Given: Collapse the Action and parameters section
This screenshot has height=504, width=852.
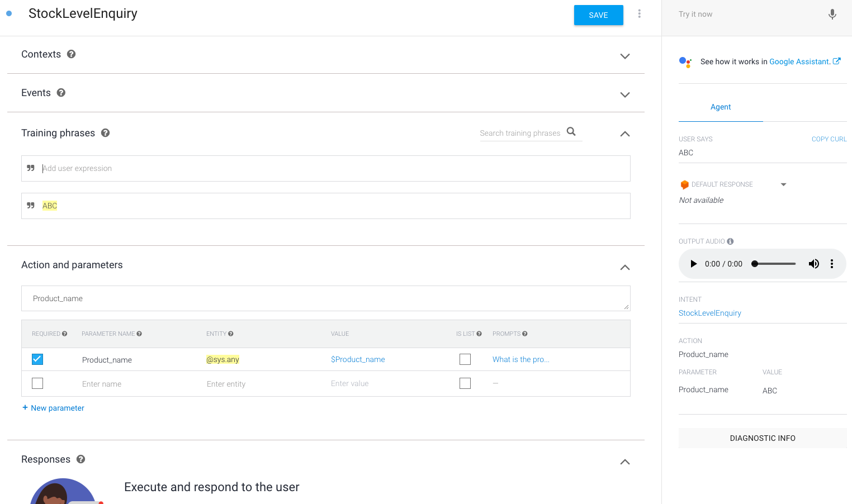Looking at the screenshot, I should (625, 268).
